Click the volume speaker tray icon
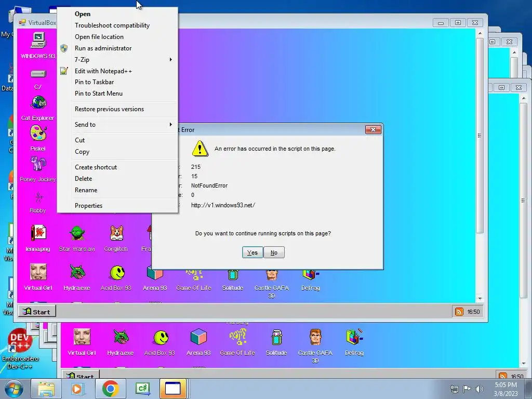 [x=480, y=389]
